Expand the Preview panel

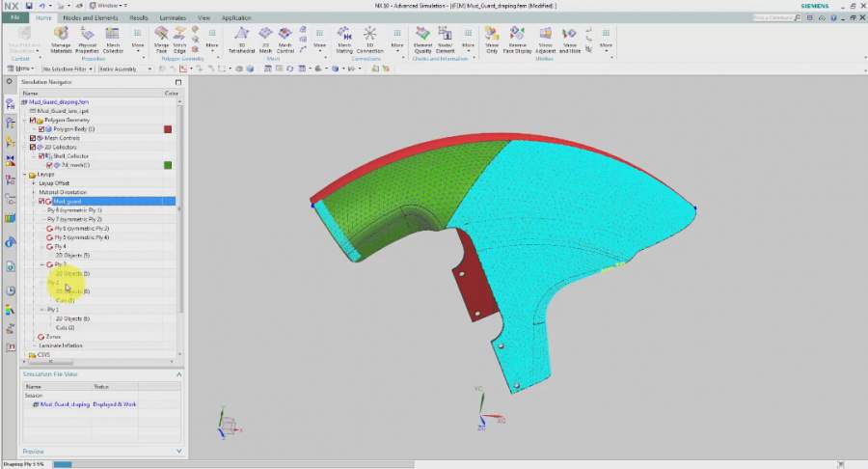point(178,452)
